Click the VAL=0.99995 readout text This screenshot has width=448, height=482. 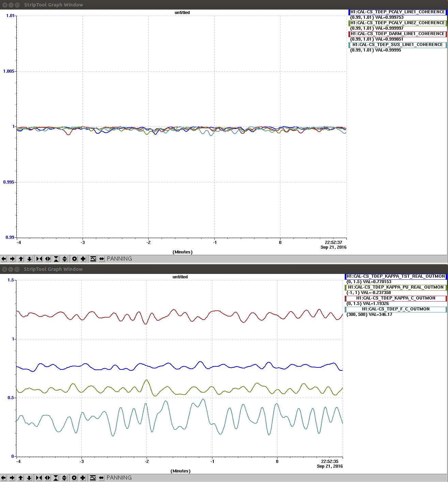click(x=388, y=50)
